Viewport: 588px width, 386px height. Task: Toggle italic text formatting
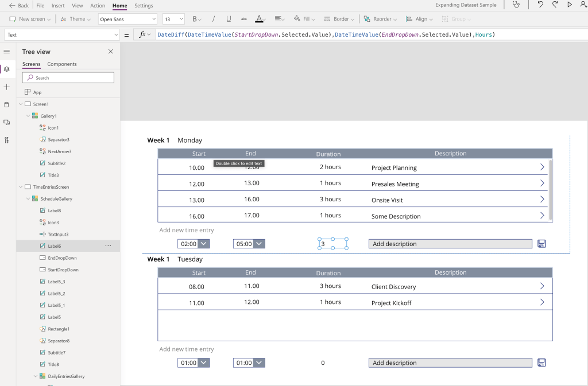(x=214, y=19)
